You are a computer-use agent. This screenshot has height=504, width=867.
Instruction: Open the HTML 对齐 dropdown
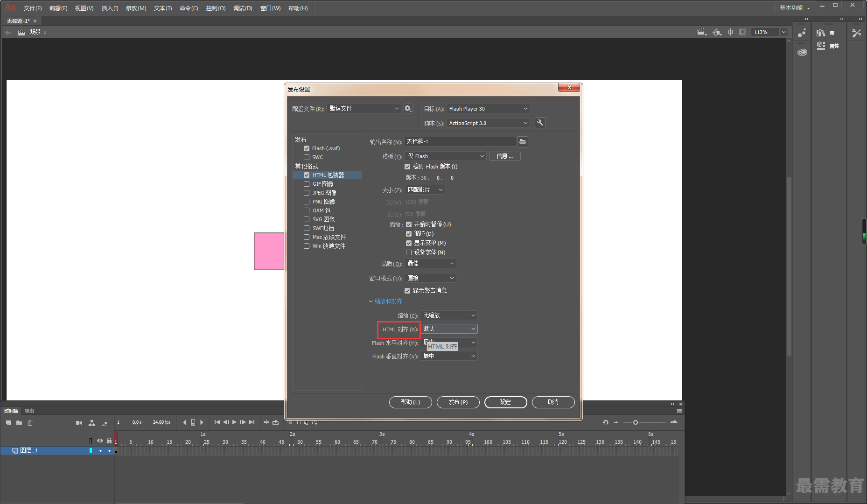449,329
